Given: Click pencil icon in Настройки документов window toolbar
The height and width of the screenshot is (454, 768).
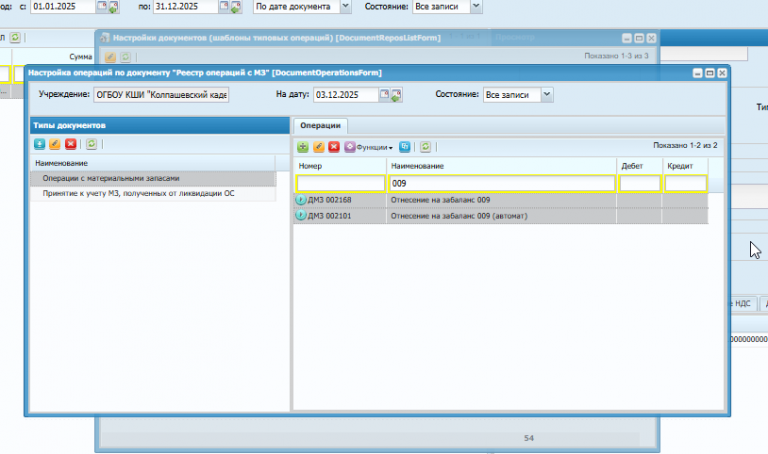Looking at the screenshot, I should (x=110, y=57).
